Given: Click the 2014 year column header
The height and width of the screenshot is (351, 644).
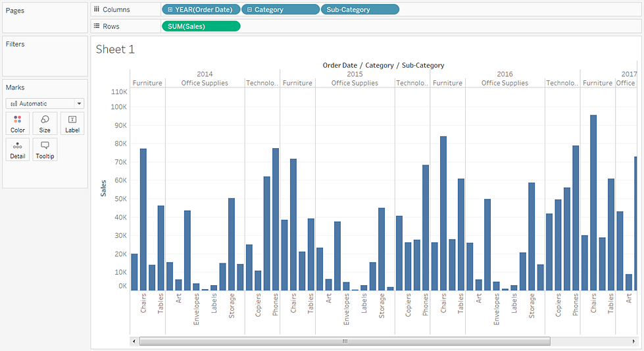Looking at the screenshot, I should click(x=205, y=74).
